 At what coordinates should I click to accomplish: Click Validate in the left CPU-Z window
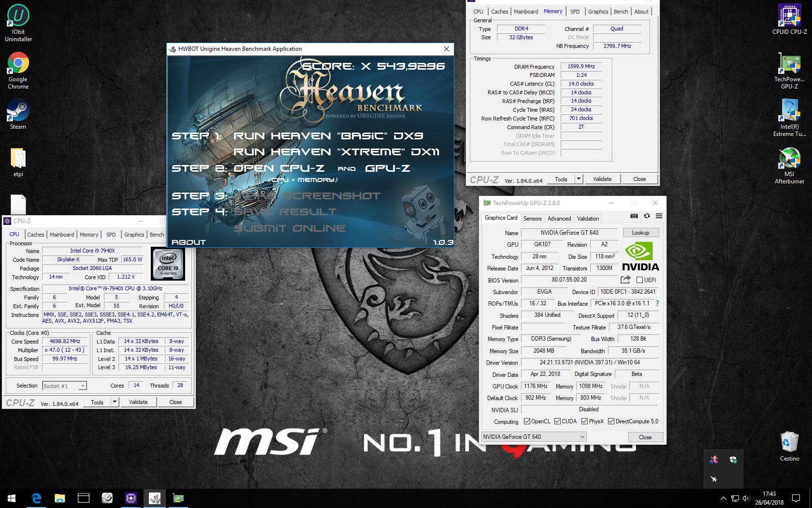[x=138, y=402]
